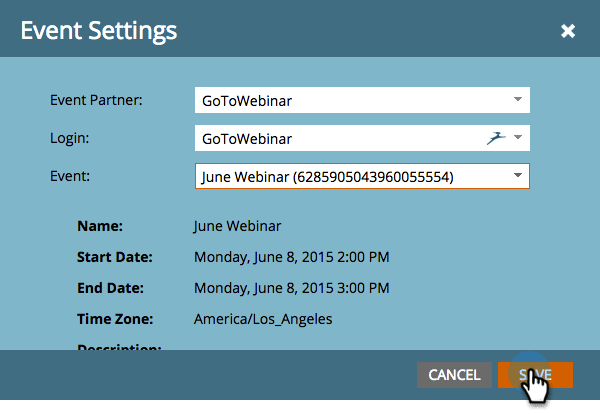Click the Marketo launchpoint icon in Login field

(x=496, y=138)
